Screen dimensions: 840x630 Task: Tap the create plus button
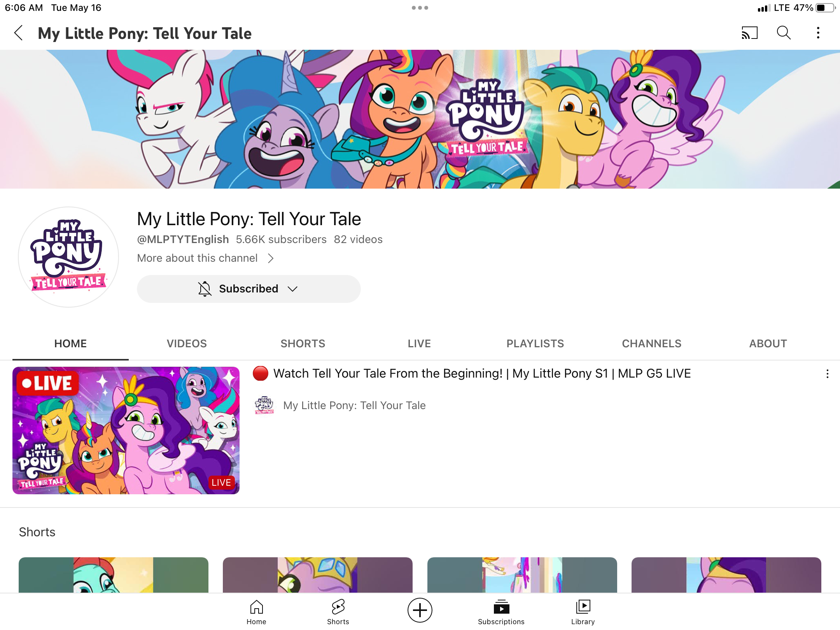[x=420, y=610]
